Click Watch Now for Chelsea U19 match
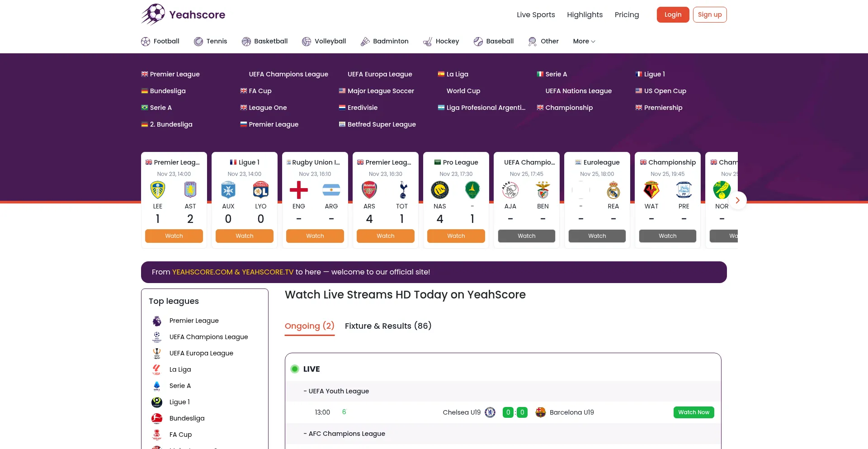 (x=693, y=412)
